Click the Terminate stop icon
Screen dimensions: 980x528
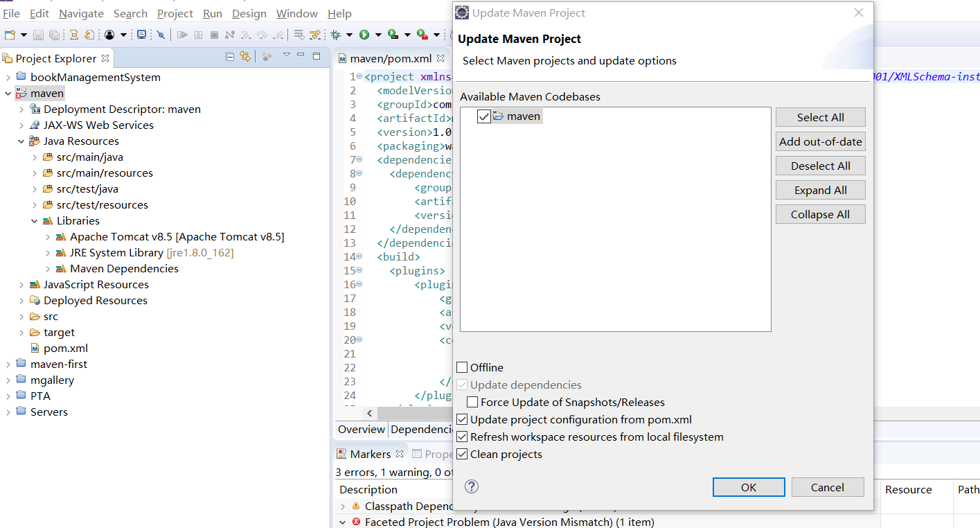tap(214, 35)
